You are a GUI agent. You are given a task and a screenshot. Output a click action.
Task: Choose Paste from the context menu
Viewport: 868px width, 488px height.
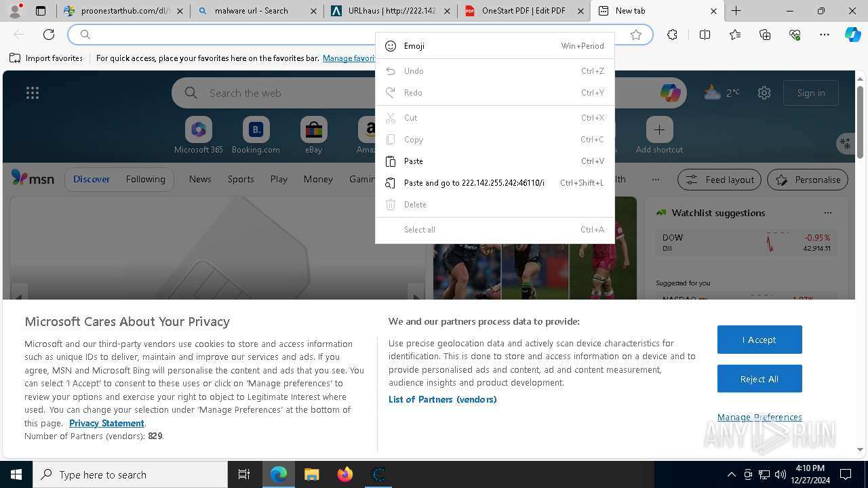click(495, 161)
